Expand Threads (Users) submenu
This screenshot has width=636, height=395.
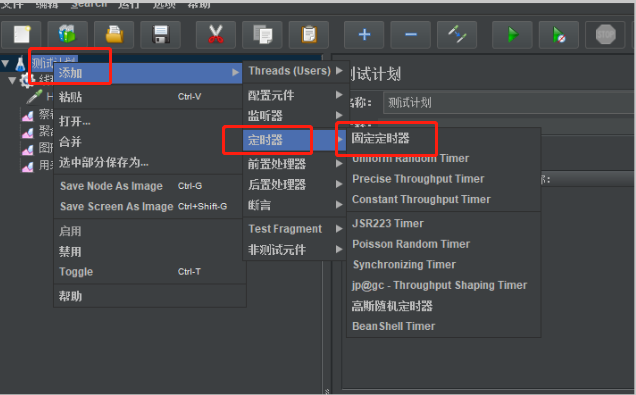(295, 71)
